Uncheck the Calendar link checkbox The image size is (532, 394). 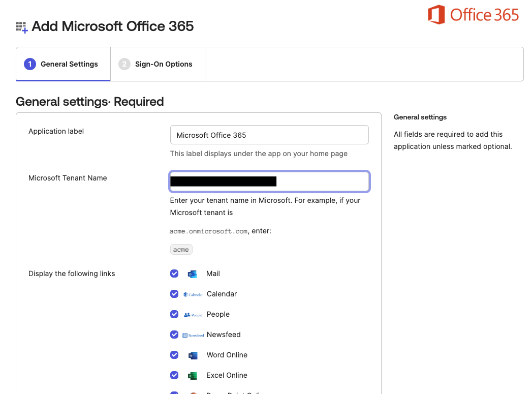174,294
